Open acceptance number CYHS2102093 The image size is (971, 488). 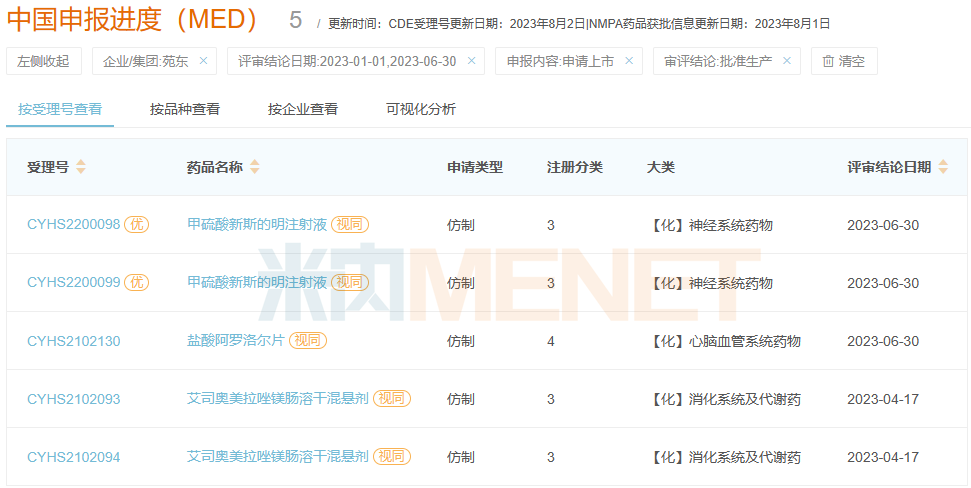click(x=74, y=399)
